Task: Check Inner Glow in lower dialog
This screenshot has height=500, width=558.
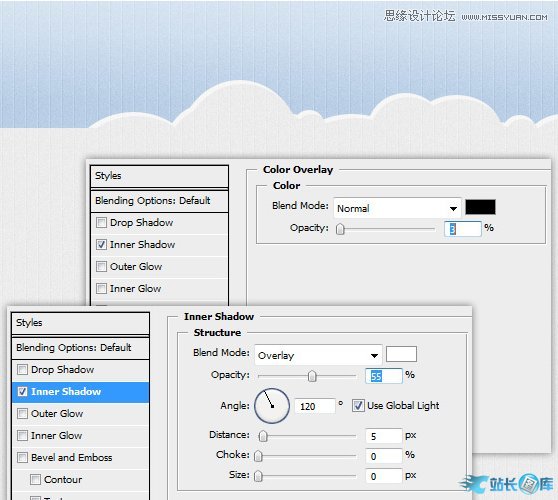Action: (22, 435)
